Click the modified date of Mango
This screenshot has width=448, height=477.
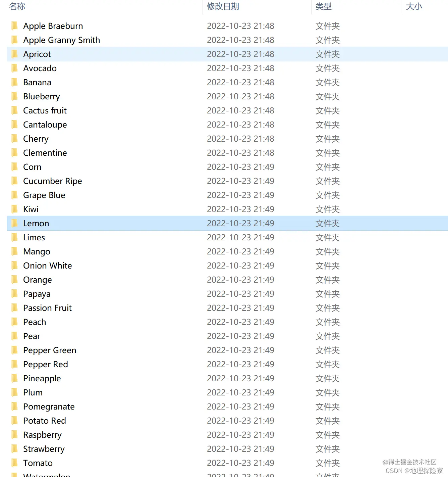(240, 251)
